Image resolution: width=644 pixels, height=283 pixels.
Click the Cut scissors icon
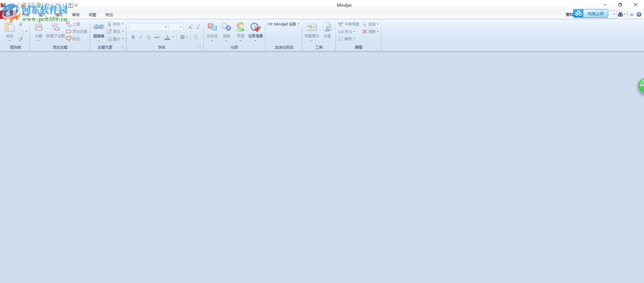[20, 25]
